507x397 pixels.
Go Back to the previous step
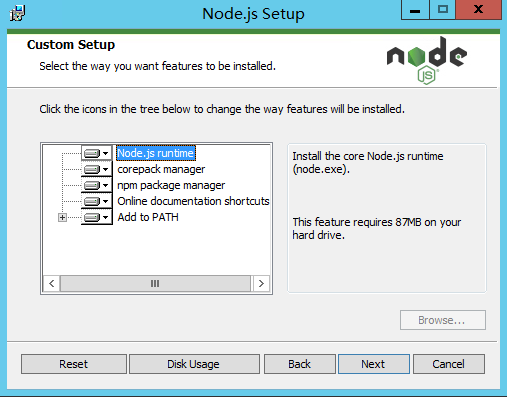300,364
